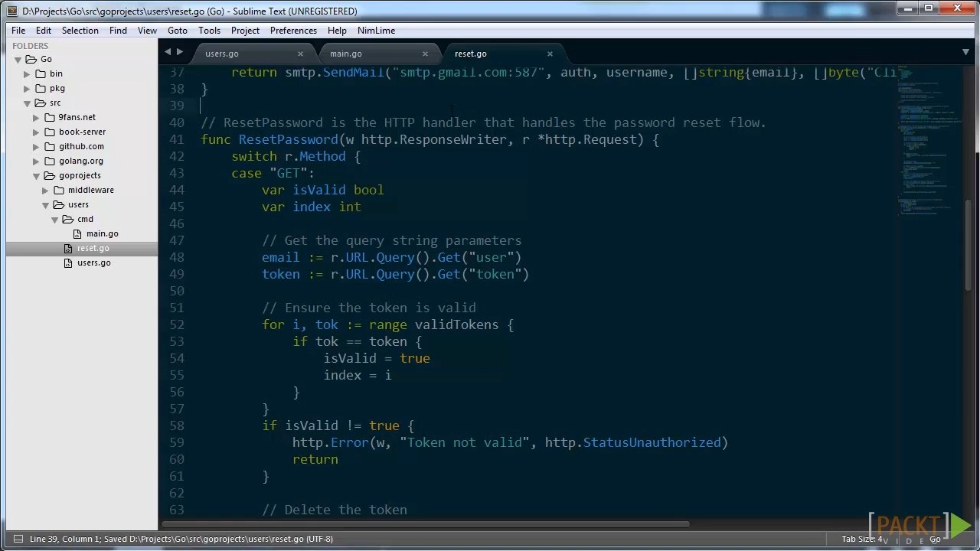Close the users.go tab

point(300,54)
